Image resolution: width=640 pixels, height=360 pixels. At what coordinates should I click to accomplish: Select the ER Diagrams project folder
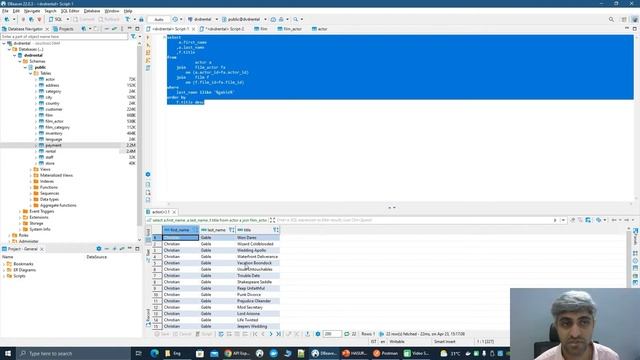[x=24, y=270]
